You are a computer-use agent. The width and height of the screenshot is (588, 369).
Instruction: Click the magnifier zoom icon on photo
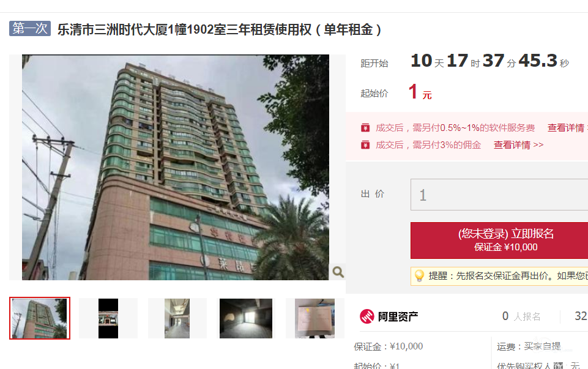point(338,272)
